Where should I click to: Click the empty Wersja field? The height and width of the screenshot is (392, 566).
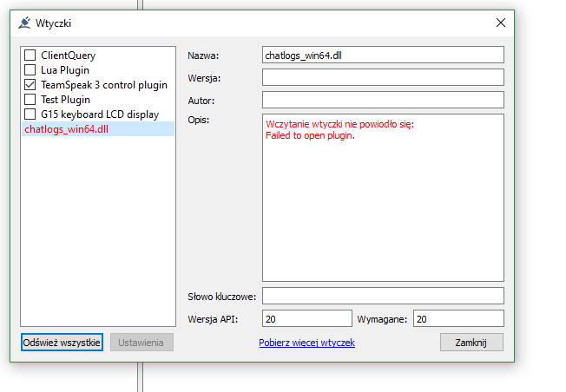pos(382,77)
